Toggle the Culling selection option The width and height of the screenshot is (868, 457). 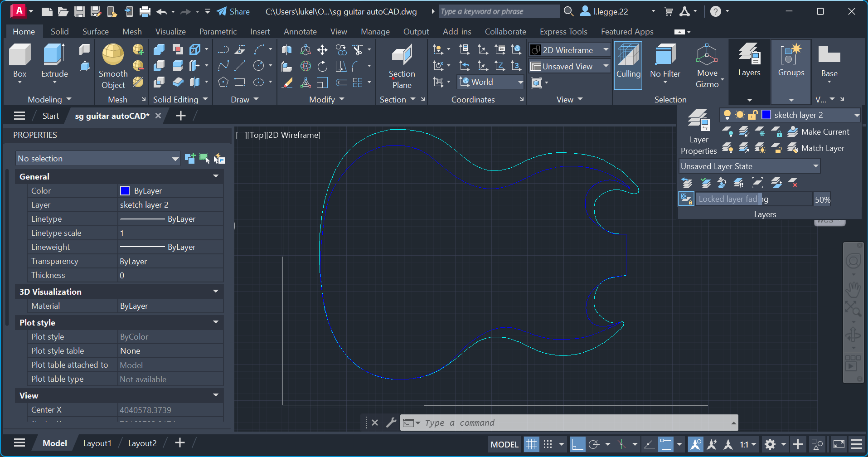628,65
